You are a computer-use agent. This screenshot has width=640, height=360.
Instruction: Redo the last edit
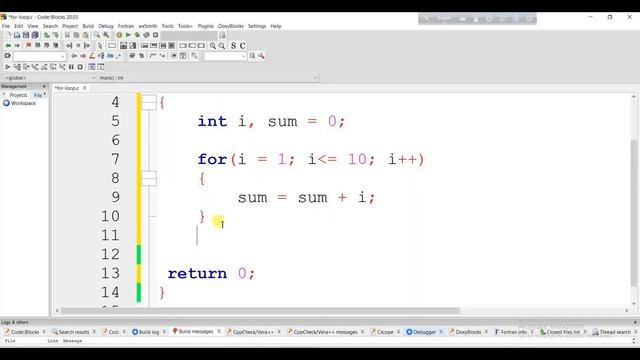tap(56, 35)
